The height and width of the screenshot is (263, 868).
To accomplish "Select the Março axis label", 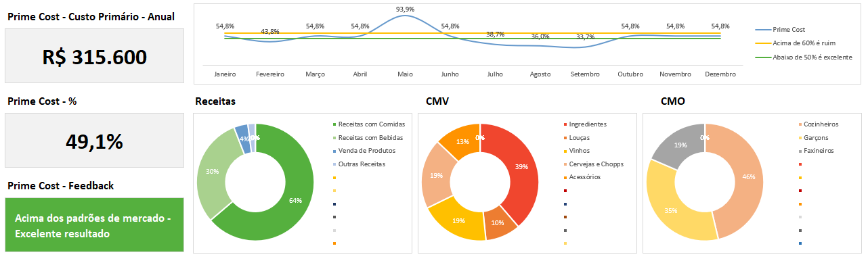I will (315, 74).
